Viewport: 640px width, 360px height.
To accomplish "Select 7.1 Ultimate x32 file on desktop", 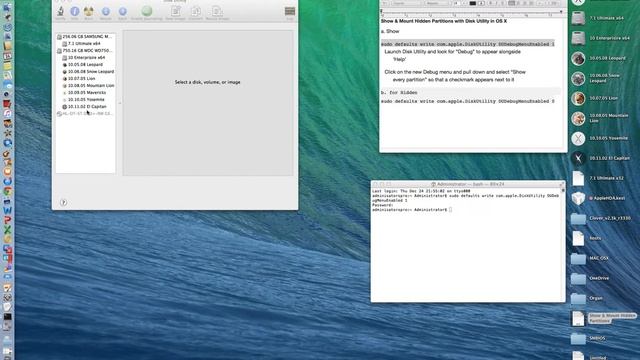I will 578,178.
